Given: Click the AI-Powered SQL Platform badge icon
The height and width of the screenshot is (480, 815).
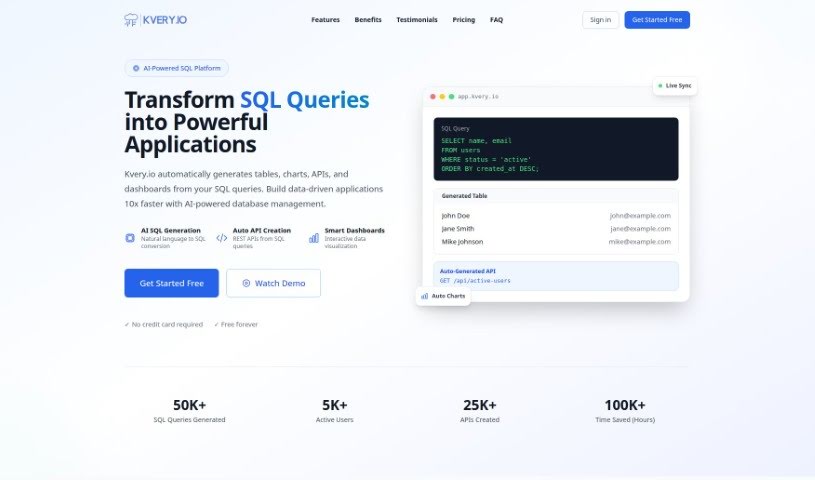Looking at the screenshot, I should click(136, 68).
